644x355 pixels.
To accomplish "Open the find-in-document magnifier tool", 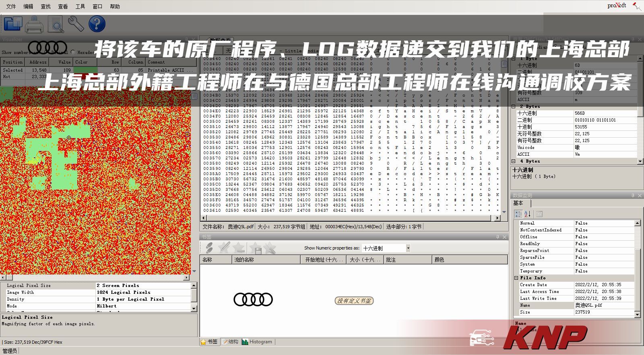I will pyautogui.click(x=56, y=25).
